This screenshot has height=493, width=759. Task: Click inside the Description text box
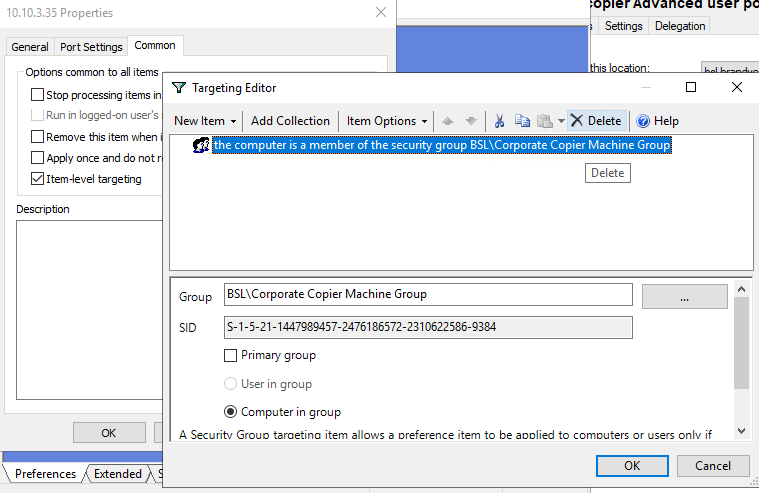pos(90,310)
